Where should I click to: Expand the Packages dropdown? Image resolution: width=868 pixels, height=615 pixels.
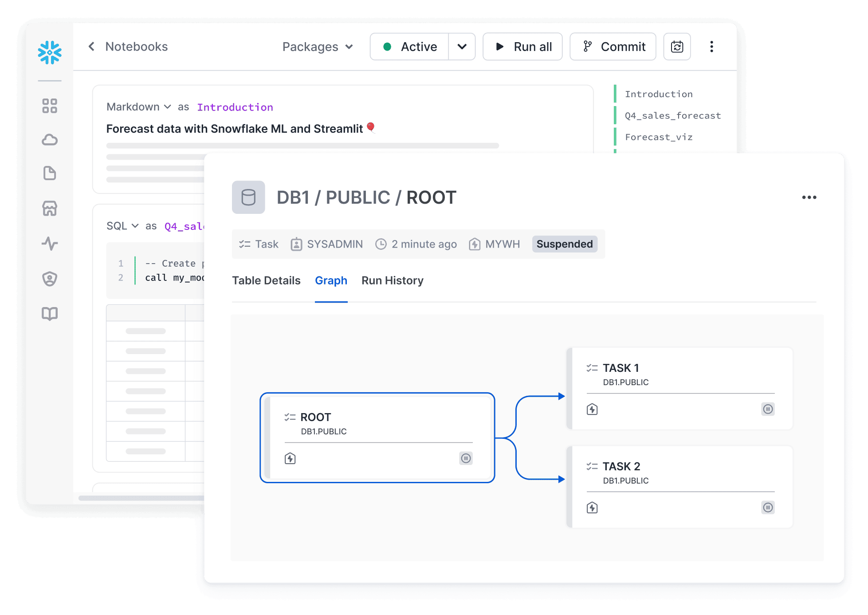tap(318, 47)
